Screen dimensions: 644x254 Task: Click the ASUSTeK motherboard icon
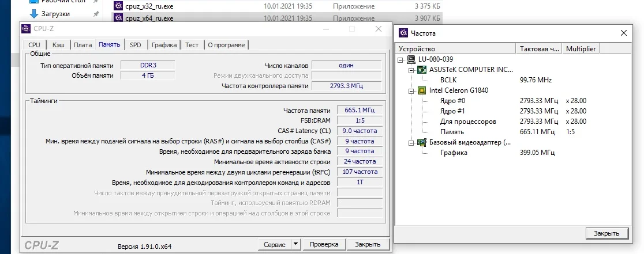pyautogui.click(x=421, y=70)
